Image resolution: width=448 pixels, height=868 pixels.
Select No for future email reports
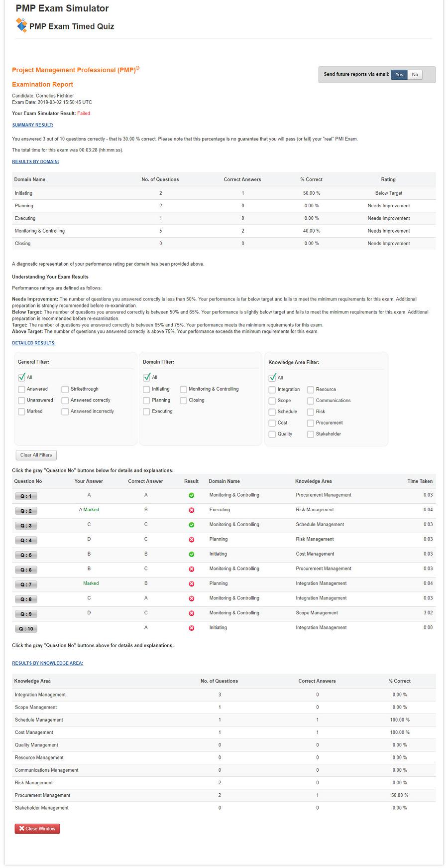[x=415, y=75]
